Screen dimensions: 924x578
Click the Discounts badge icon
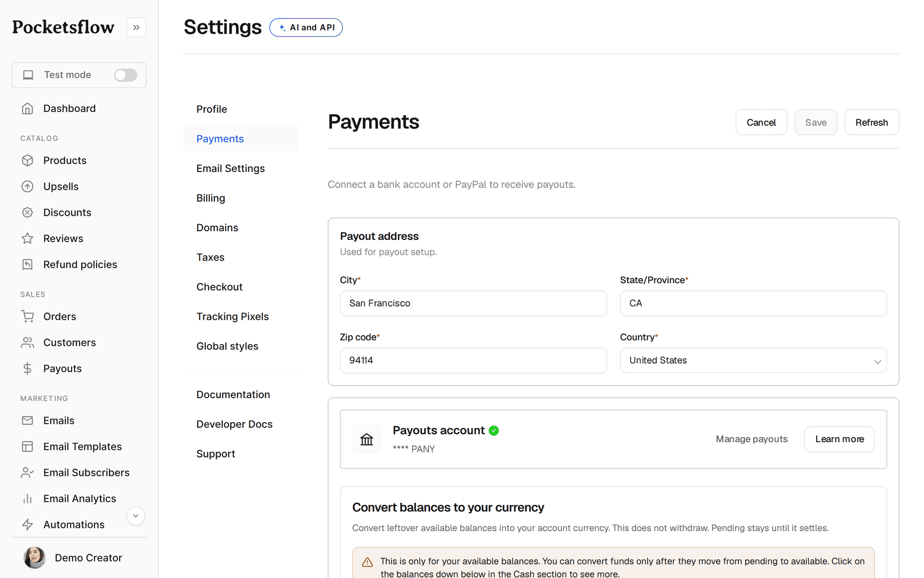coord(28,212)
